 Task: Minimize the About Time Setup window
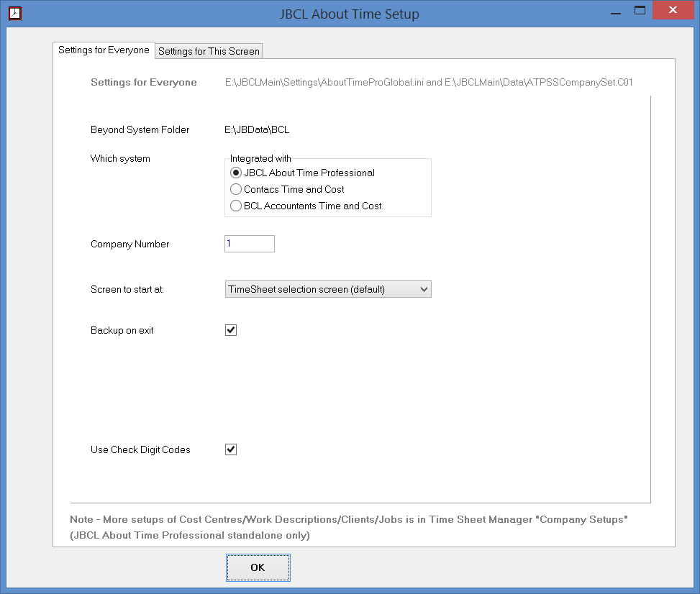point(614,11)
